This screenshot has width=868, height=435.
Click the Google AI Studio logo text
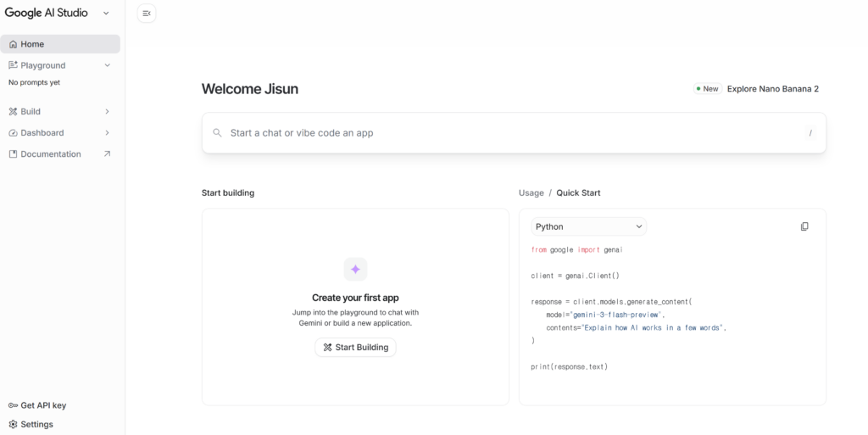pyautogui.click(x=47, y=14)
